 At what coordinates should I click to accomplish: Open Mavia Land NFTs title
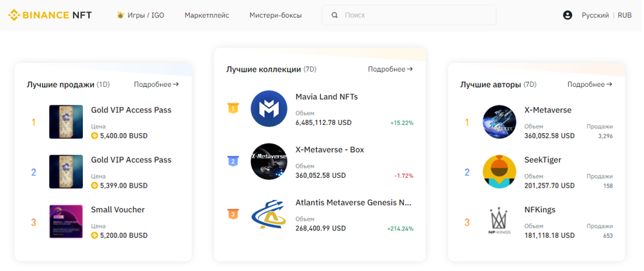[x=327, y=97]
